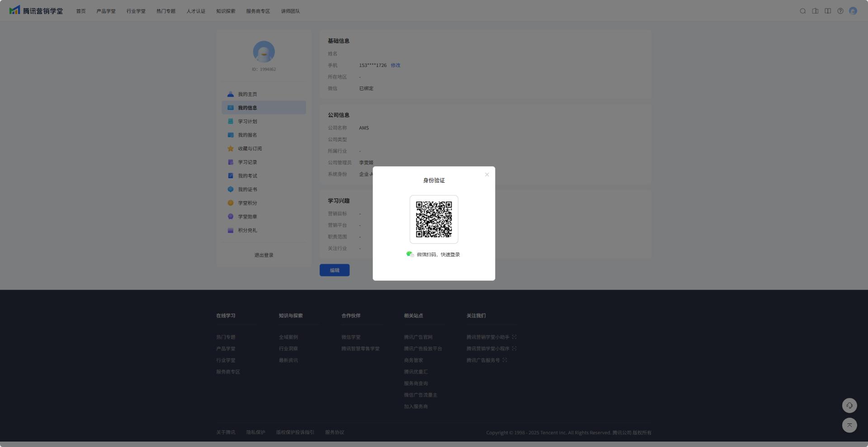Select 学习计划 in the sidebar

click(x=247, y=121)
